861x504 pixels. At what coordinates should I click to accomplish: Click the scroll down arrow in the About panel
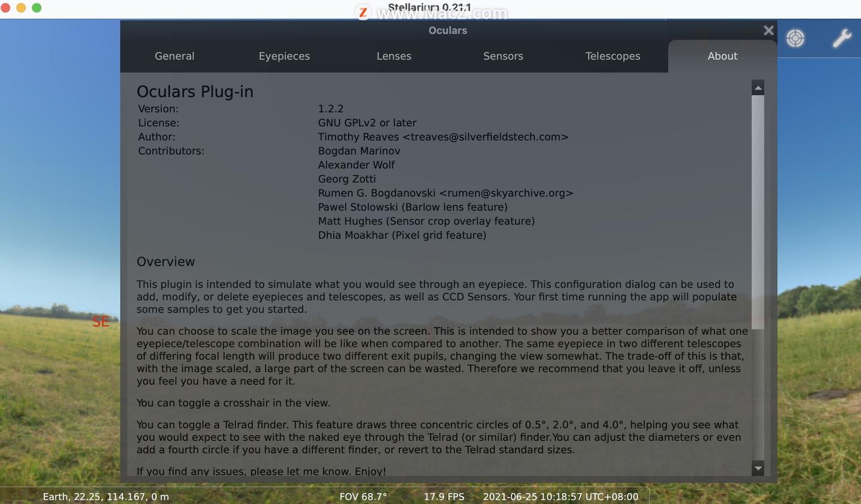tap(758, 469)
